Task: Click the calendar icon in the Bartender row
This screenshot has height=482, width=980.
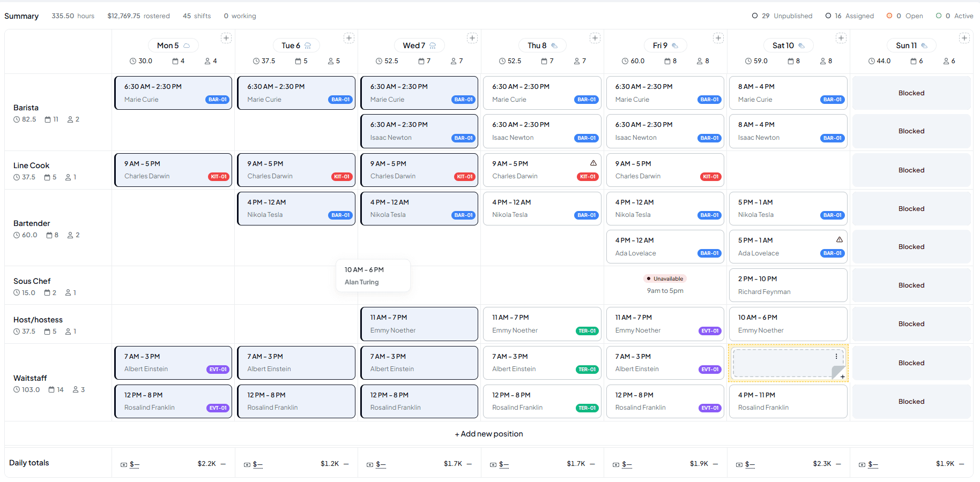Action: click(49, 235)
